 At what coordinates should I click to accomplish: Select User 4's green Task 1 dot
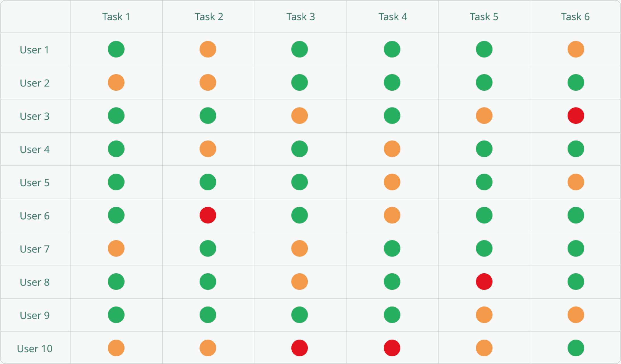[x=116, y=149]
